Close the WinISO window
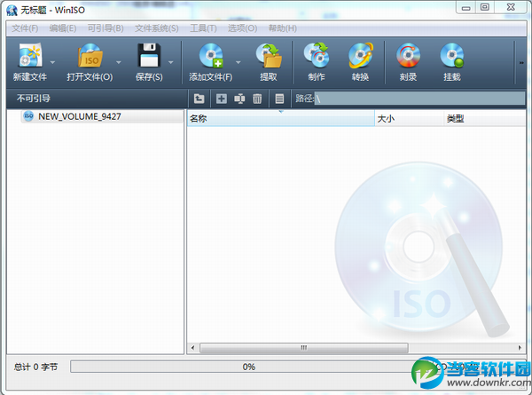 pyautogui.click(x=511, y=7)
